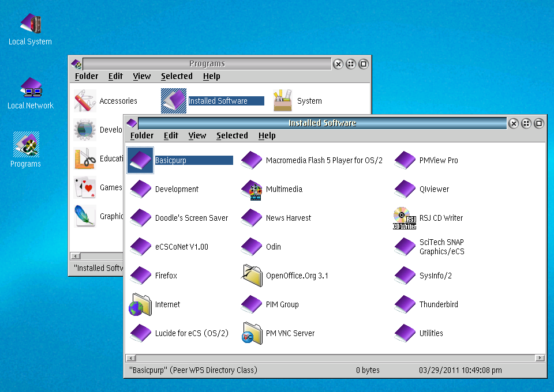Viewport: 554px width, 392px height.
Task: Open Help menu in Programs window
Action: tap(211, 76)
